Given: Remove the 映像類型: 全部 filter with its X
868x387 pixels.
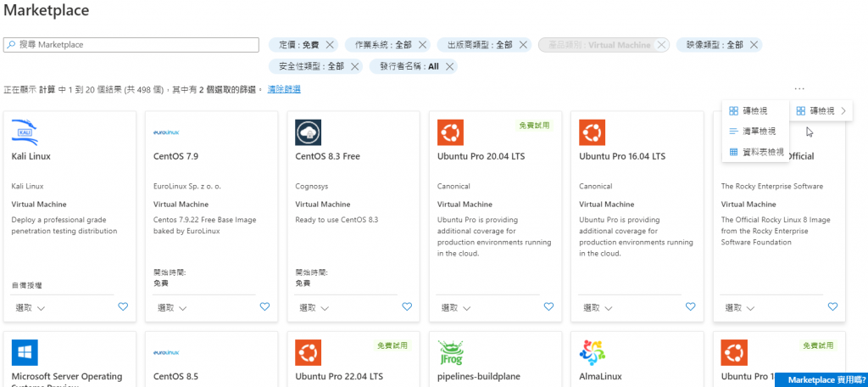Looking at the screenshot, I should tap(754, 45).
